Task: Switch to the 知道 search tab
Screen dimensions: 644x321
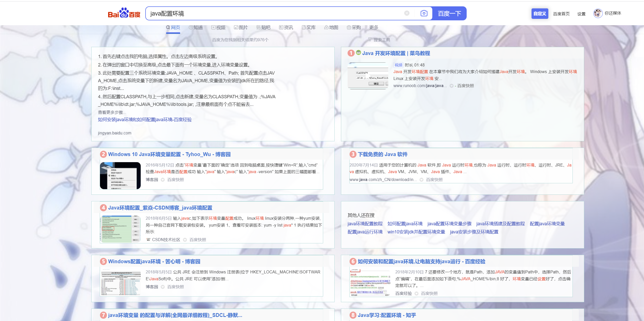Action: 196,27
